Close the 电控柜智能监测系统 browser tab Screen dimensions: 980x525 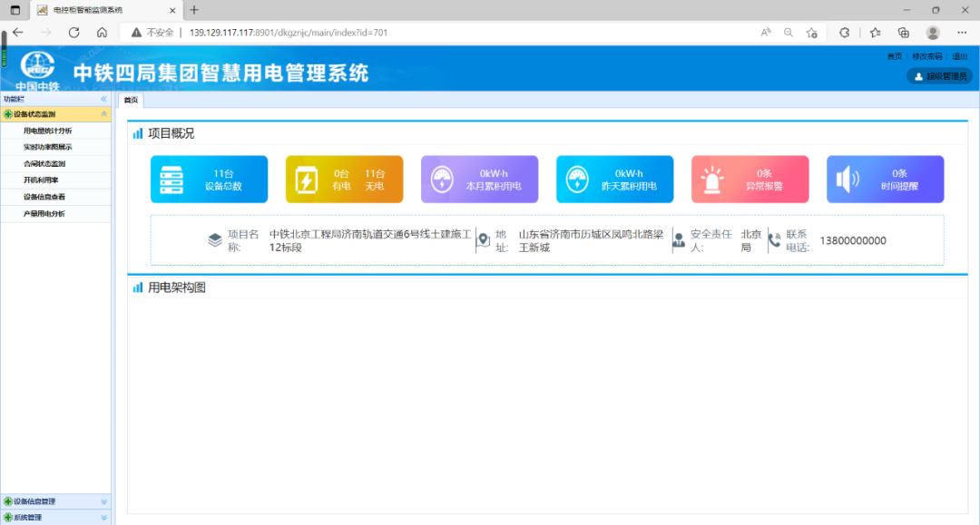[172, 10]
